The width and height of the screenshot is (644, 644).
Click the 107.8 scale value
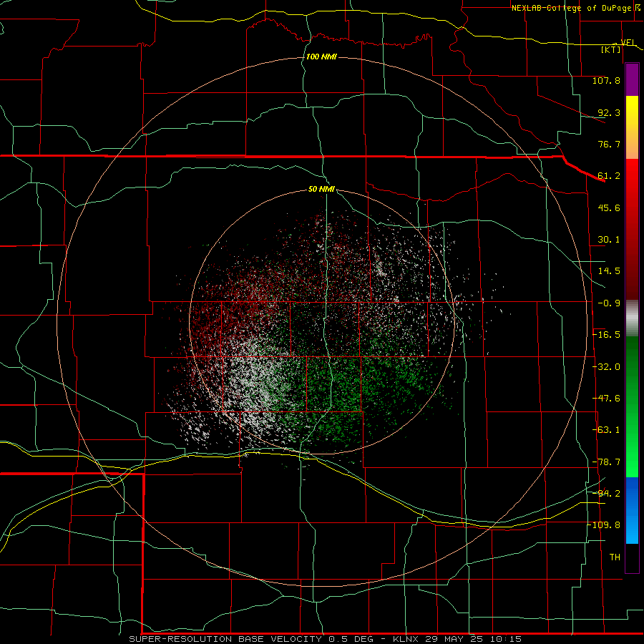click(x=606, y=80)
